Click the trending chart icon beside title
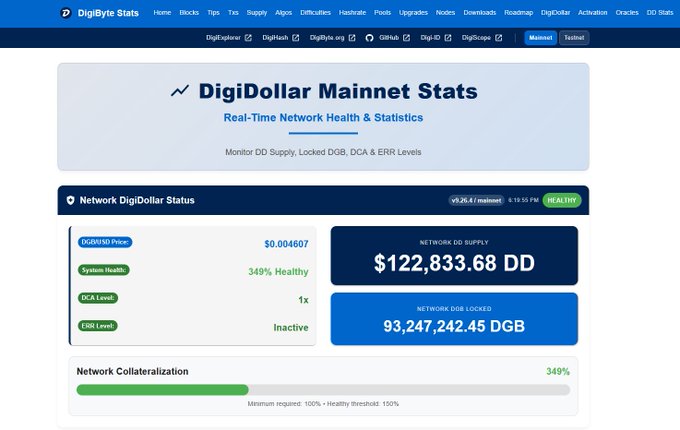 180,91
